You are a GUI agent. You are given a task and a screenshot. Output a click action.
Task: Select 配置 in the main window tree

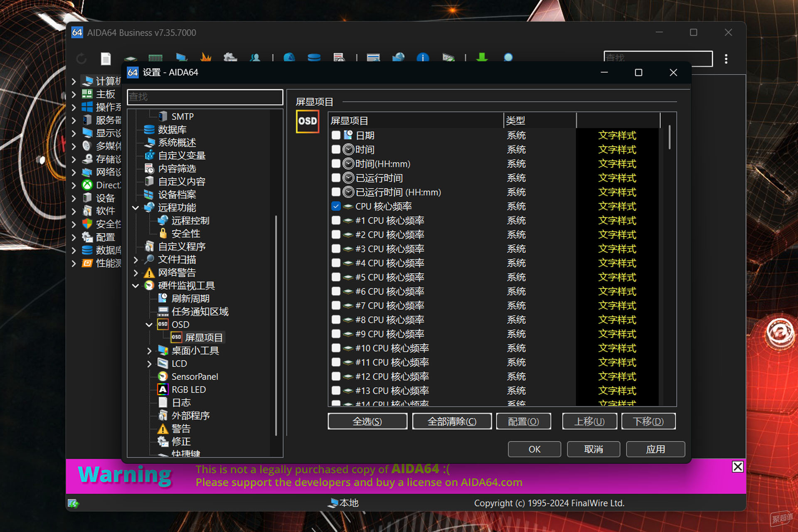(x=105, y=237)
